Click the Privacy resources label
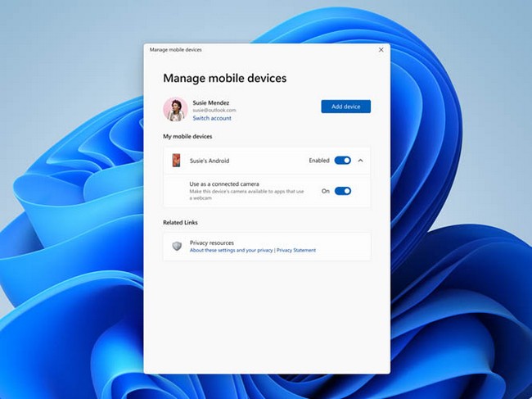The image size is (532, 399). [212, 243]
